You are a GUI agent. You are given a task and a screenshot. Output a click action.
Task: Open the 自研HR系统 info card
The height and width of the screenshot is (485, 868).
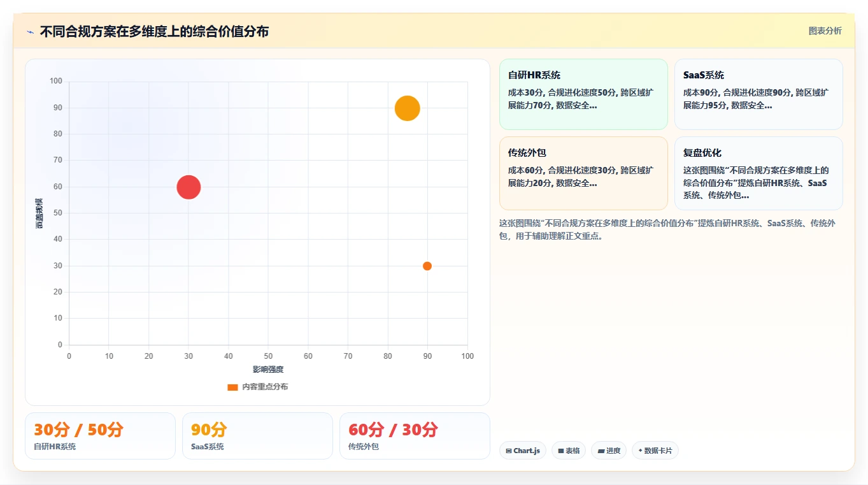click(x=583, y=94)
